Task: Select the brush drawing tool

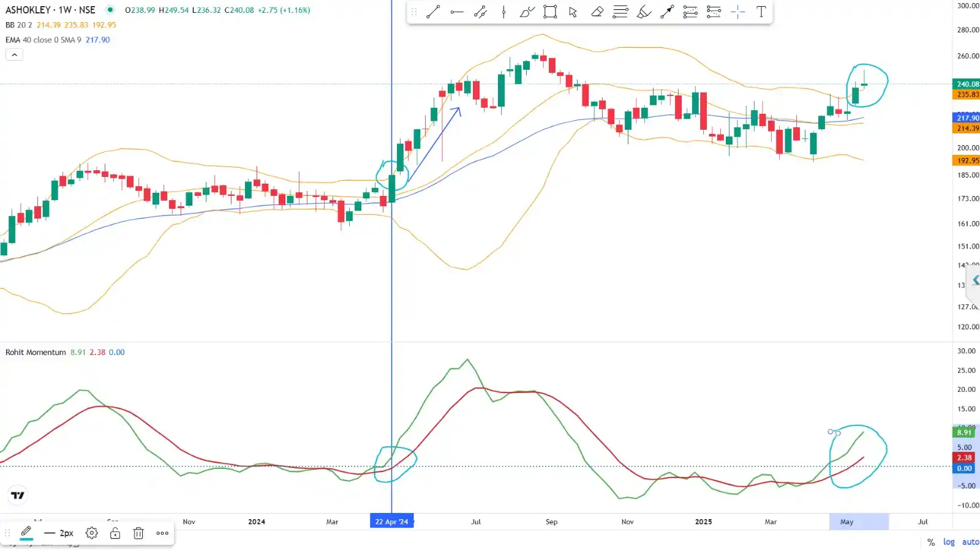Action: click(x=527, y=12)
